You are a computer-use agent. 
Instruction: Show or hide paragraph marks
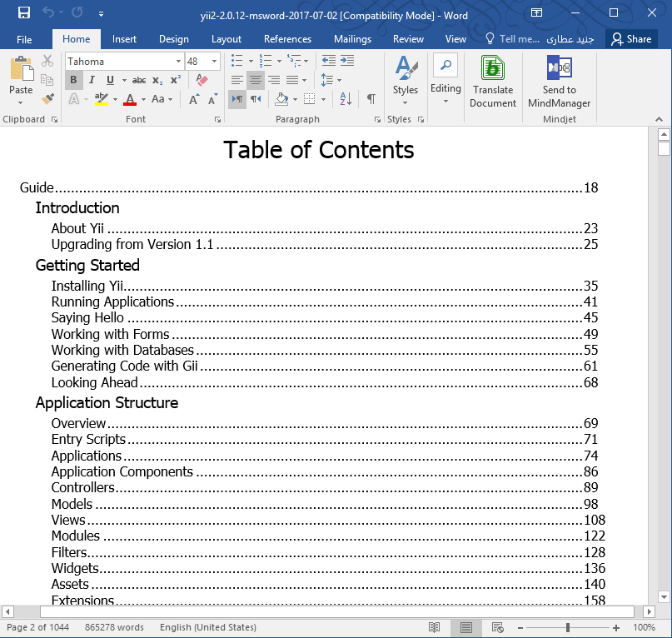(x=371, y=99)
